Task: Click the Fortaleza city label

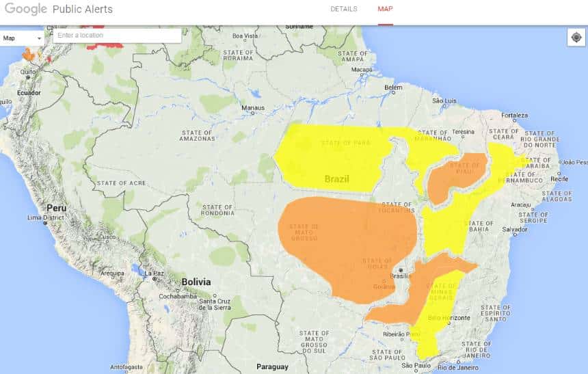Action: tap(514, 116)
